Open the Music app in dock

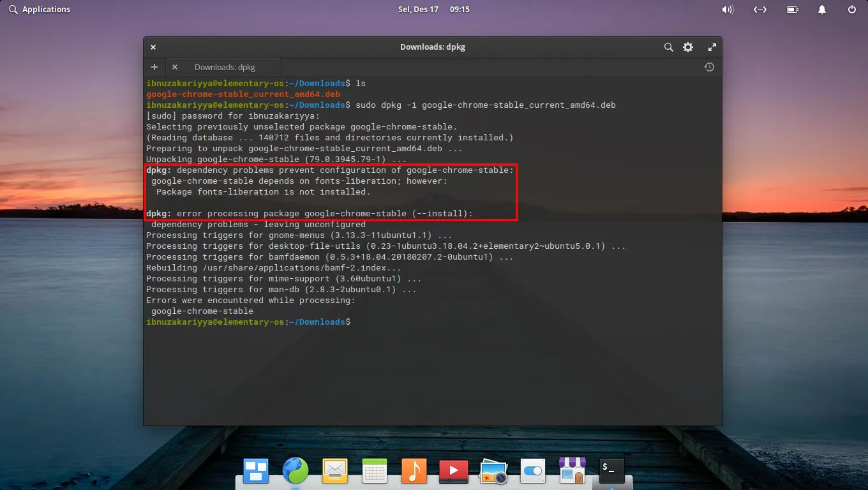pyautogui.click(x=414, y=471)
